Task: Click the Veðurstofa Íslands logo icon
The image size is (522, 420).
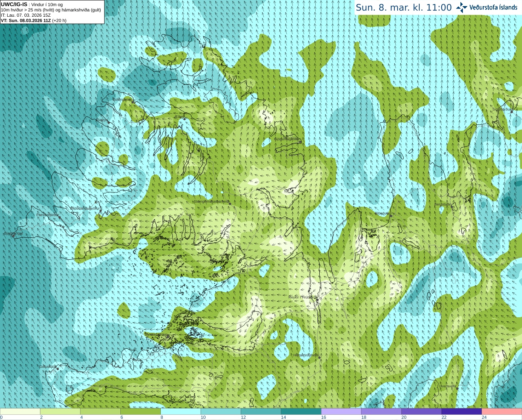Action: click(462, 7)
